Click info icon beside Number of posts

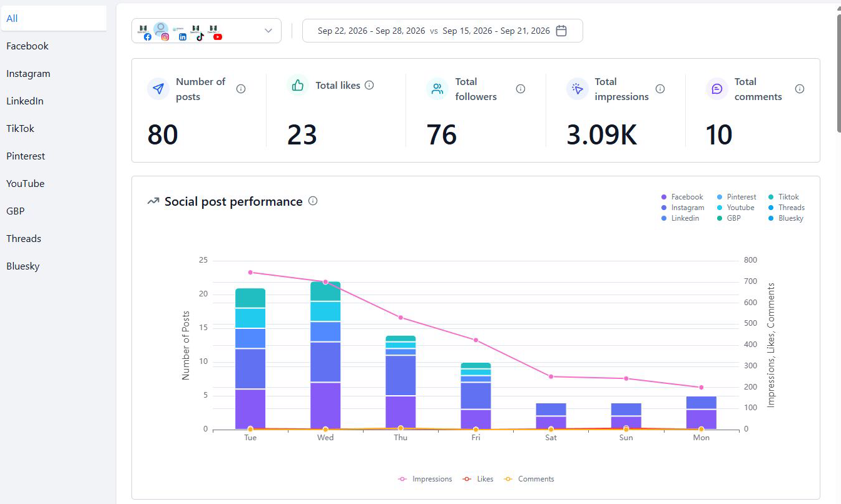[241, 89]
